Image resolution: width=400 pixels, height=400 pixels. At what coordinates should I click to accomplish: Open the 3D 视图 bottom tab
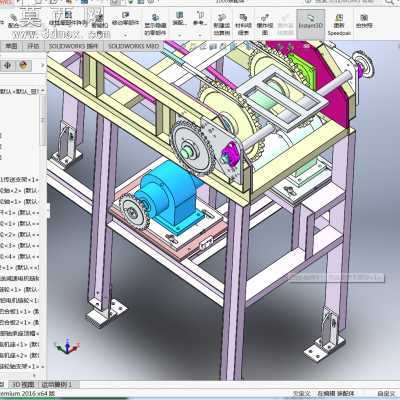coord(23,385)
